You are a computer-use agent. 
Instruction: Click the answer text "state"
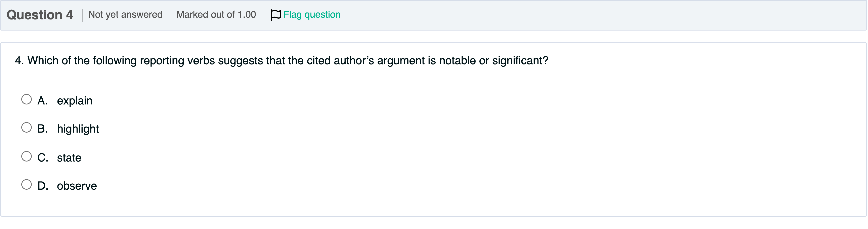69,158
